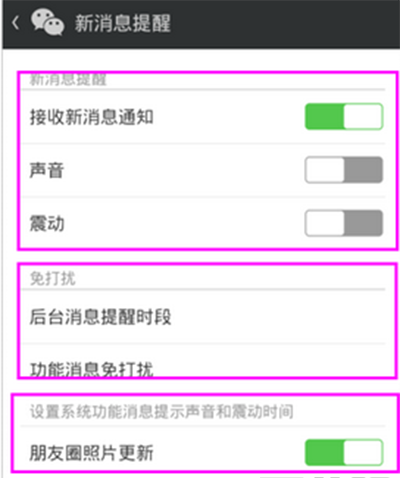Turn on the 声音 switch
The image size is (400, 478).
(344, 170)
